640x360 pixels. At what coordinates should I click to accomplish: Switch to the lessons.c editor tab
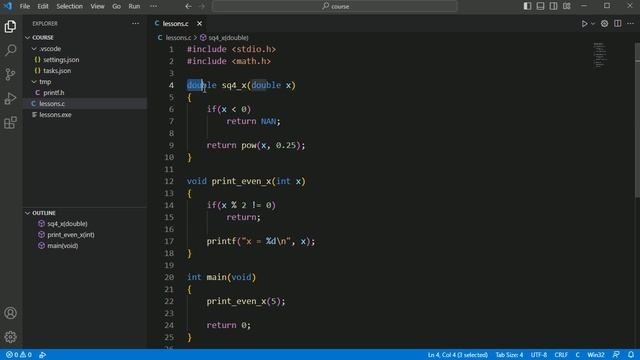point(175,24)
